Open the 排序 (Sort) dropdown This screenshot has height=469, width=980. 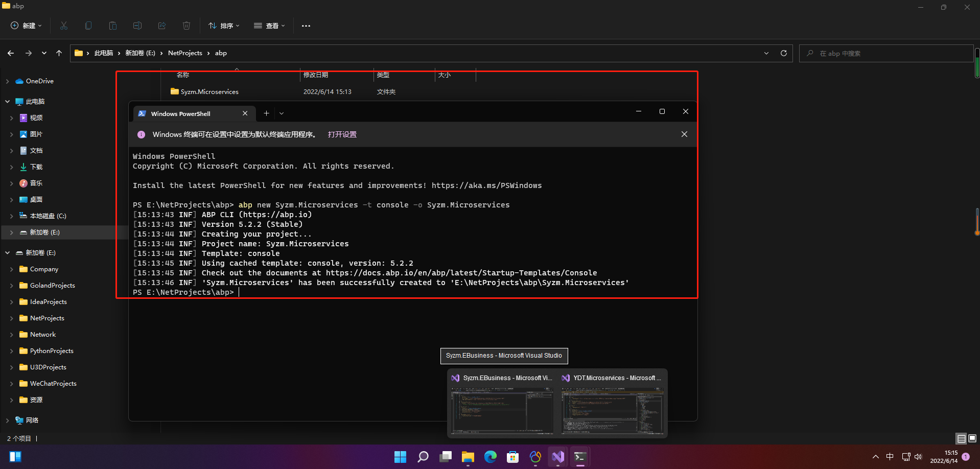click(x=224, y=26)
